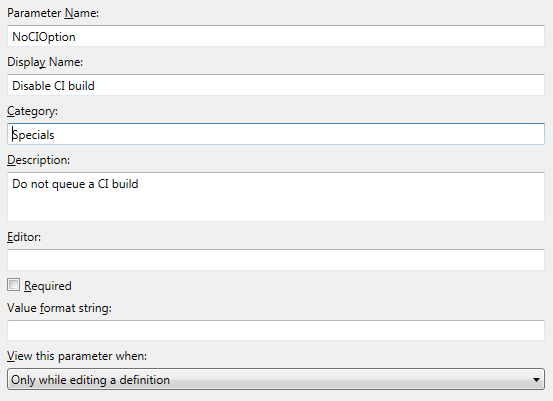Click the 'Value format string:' label
Viewport: 553px width, 401px height.
[59, 308]
